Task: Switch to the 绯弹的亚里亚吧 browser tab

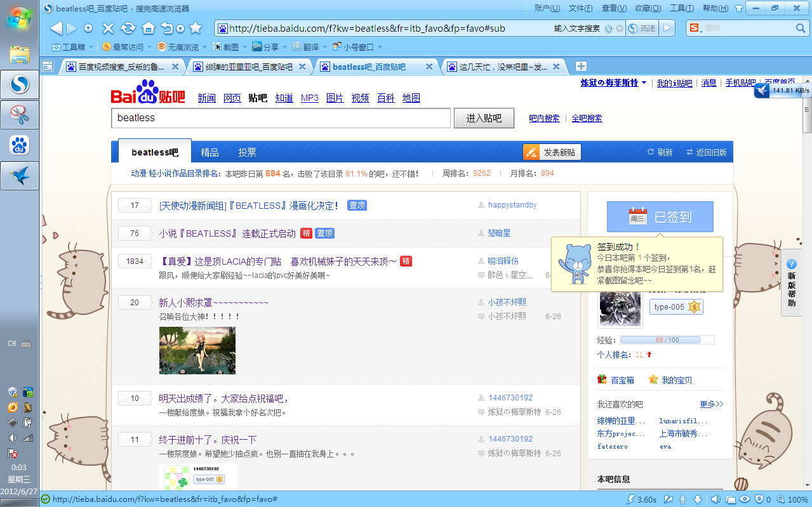Action: tap(250, 67)
